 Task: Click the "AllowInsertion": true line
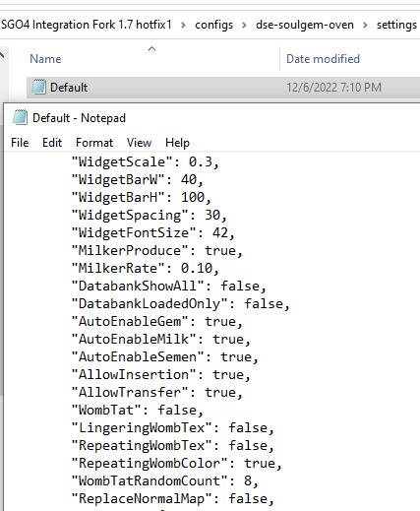point(161,374)
